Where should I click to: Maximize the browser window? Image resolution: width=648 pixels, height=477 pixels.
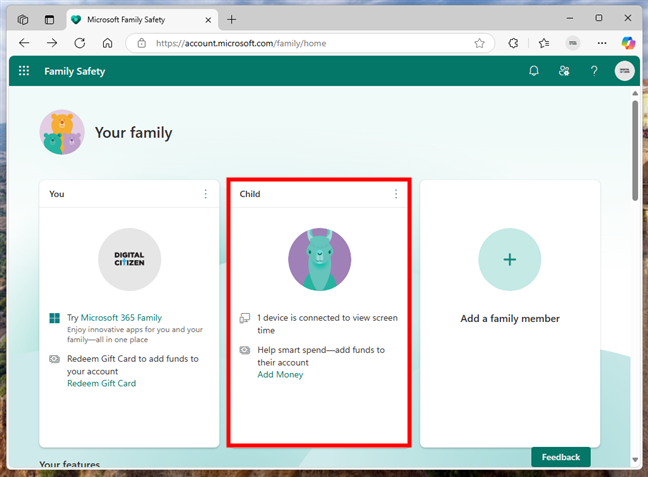[x=598, y=18]
